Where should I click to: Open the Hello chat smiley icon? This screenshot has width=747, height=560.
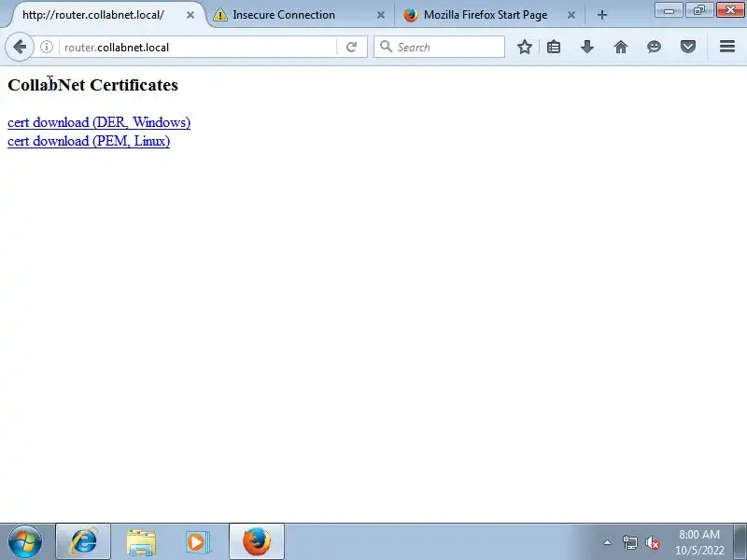coord(655,48)
